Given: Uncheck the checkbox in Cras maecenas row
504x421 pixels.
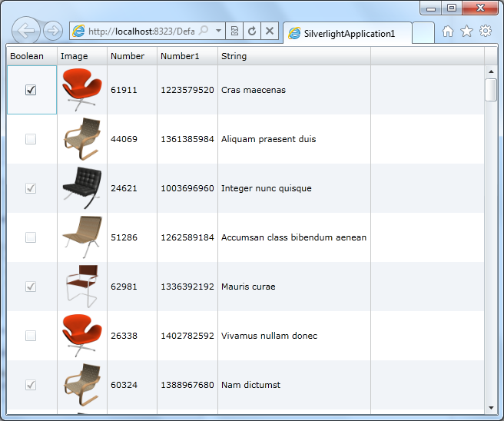Looking at the screenshot, I should (x=31, y=90).
